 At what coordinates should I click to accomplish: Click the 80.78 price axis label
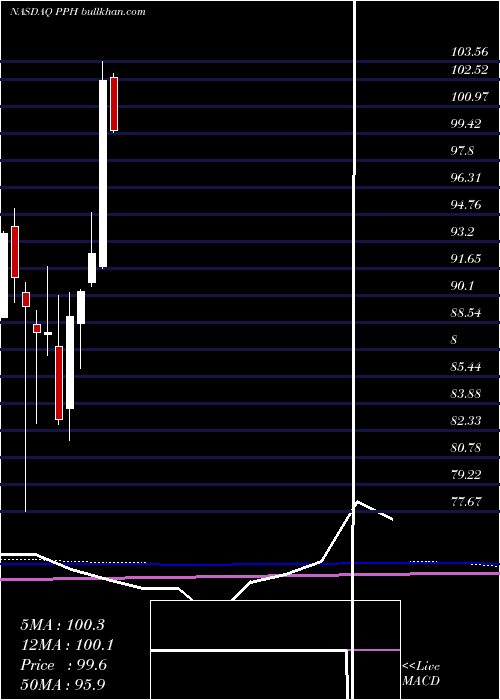[466, 447]
